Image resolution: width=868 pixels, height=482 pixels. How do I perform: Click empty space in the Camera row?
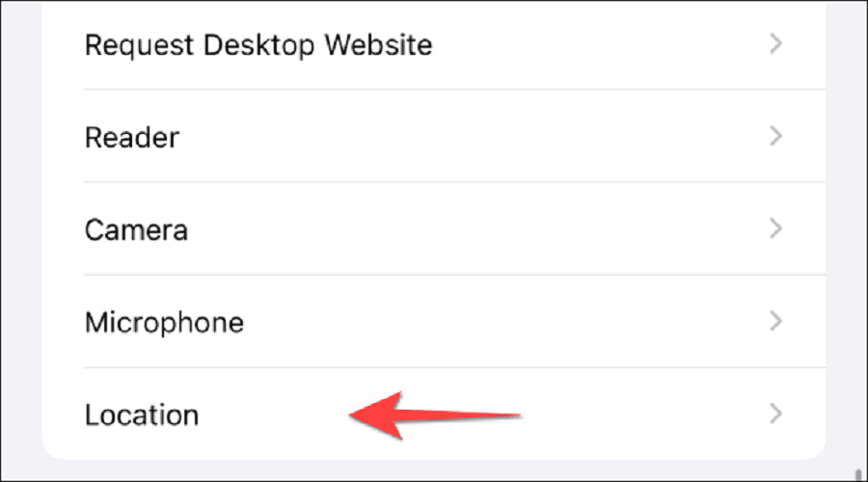point(482,229)
